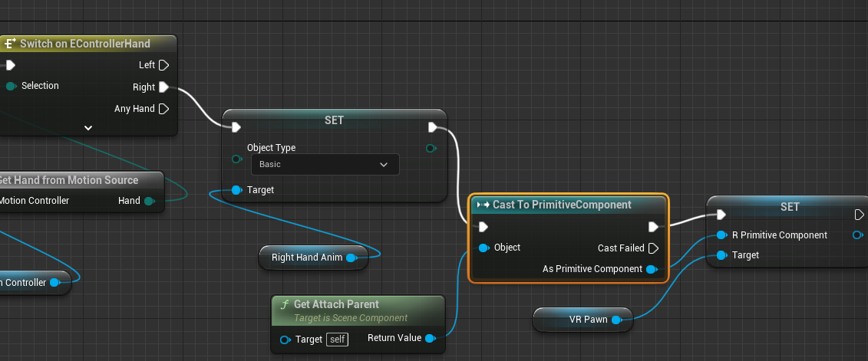The image size is (868, 361).
Task: Click the Target self input pin
Action: (285, 340)
